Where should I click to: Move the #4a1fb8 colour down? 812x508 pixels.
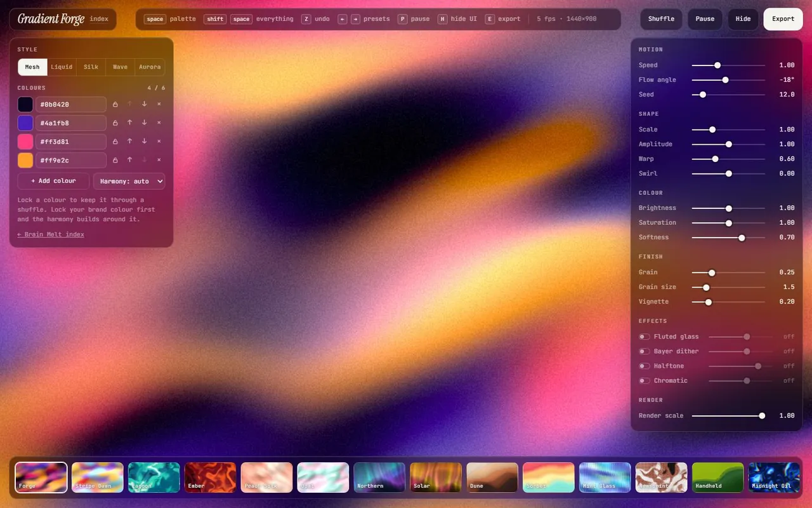tap(144, 123)
